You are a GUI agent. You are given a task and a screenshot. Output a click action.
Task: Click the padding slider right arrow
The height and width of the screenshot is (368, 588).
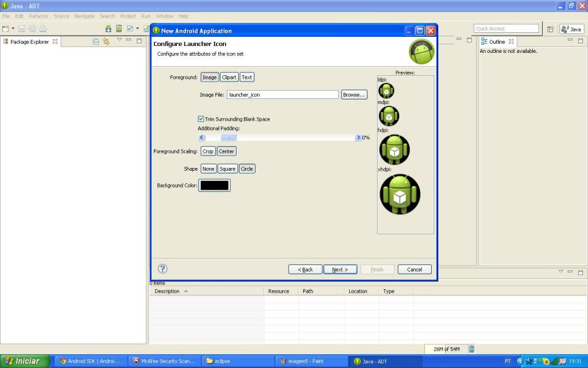point(358,137)
